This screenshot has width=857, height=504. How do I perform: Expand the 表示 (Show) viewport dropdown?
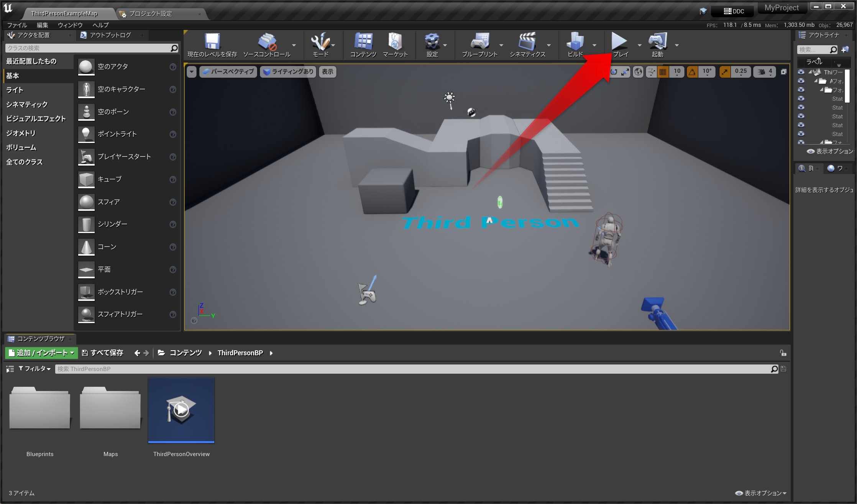[328, 72]
